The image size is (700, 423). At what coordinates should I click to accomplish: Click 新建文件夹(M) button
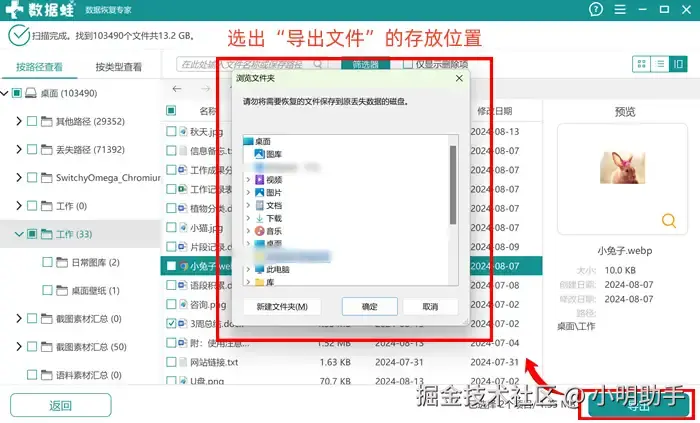(x=282, y=307)
